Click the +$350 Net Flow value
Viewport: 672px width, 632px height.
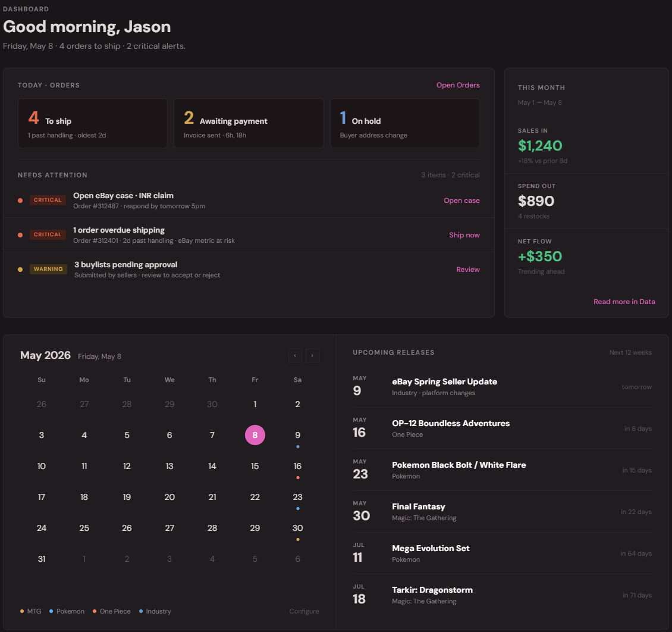[x=540, y=256]
